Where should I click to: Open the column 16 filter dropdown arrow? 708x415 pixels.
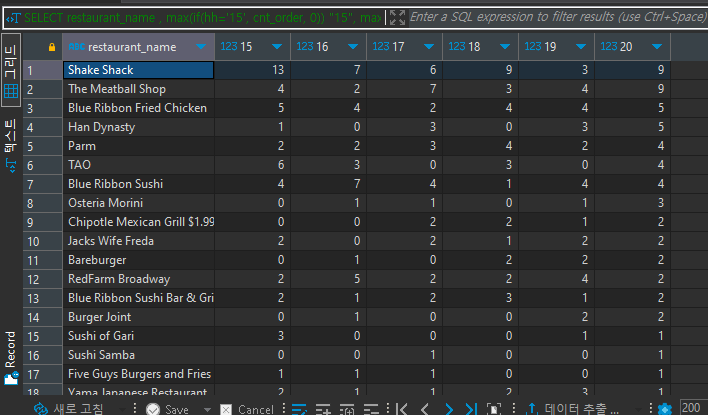point(353,47)
